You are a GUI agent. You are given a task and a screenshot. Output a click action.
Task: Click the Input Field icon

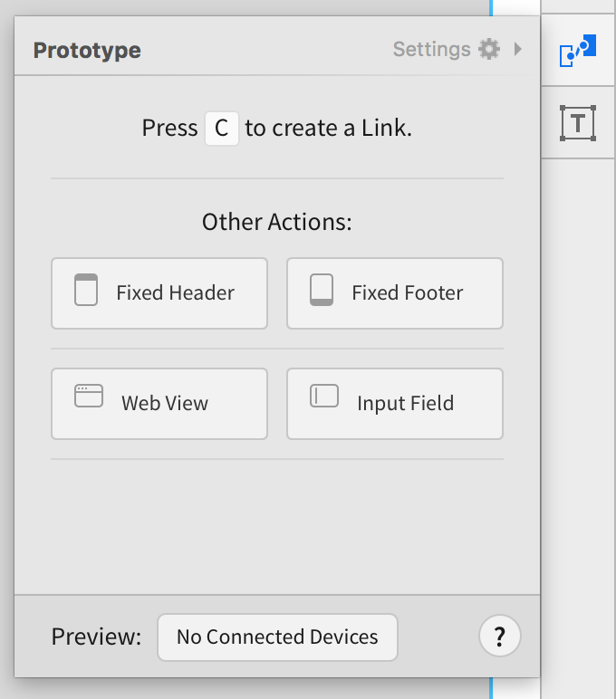pyautogui.click(x=324, y=396)
